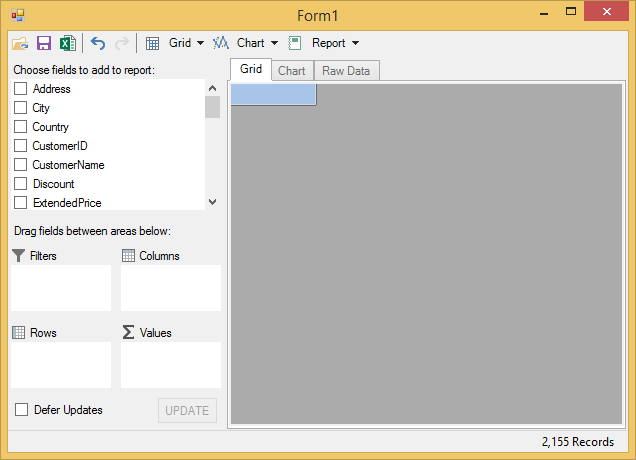Click the Report document icon in toolbar
The image size is (636, 460).
(x=295, y=43)
